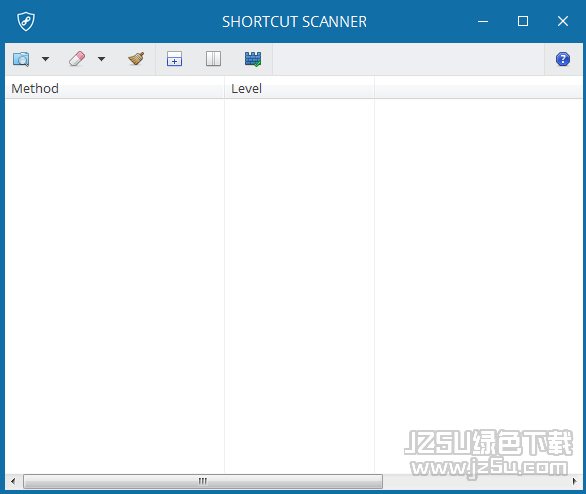
Task: Expand the eraser dropdown arrow
Action: pyautogui.click(x=102, y=59)
